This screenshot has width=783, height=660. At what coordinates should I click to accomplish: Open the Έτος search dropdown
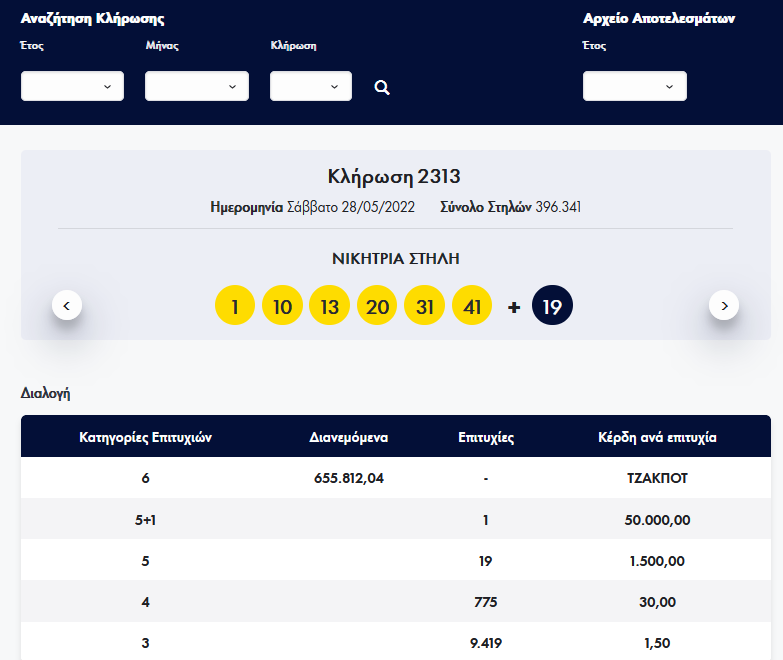(x=72, y=87)
